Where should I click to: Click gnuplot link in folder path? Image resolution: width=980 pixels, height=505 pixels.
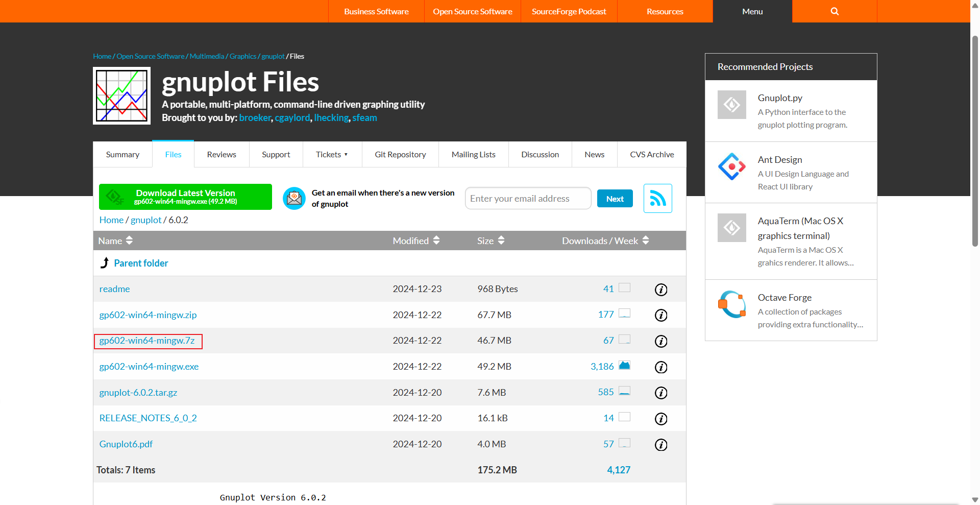click(x=146, y=220)
